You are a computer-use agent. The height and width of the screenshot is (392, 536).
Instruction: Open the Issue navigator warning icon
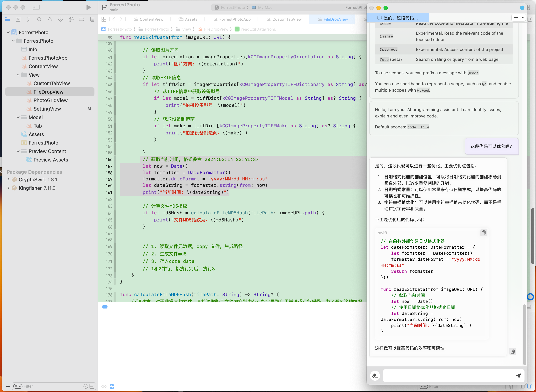[x=50, y=19]
